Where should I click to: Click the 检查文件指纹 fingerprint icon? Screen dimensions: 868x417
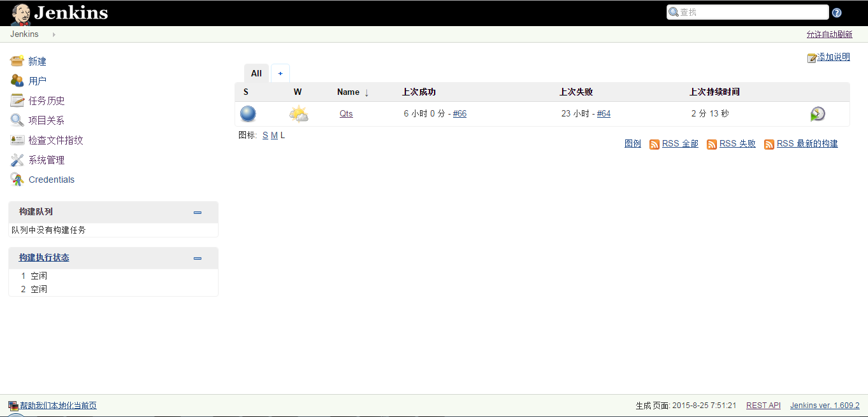(17, 140)
